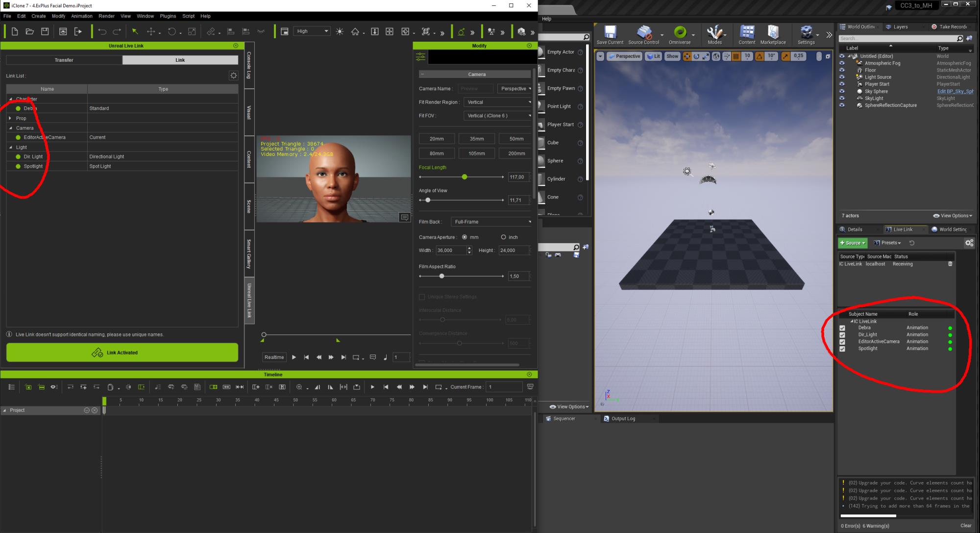The height and width of the screenshot is (533, 980).
Task: Open View Options in World Outliner
Action: tap(953, 216)
